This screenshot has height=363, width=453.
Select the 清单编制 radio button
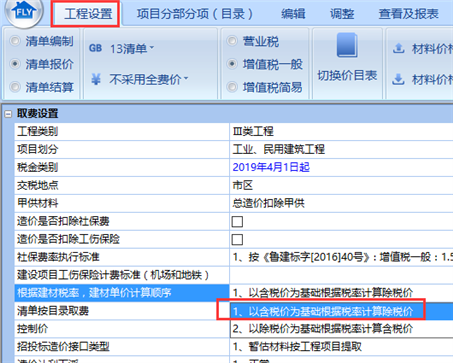tap(15, 41)
